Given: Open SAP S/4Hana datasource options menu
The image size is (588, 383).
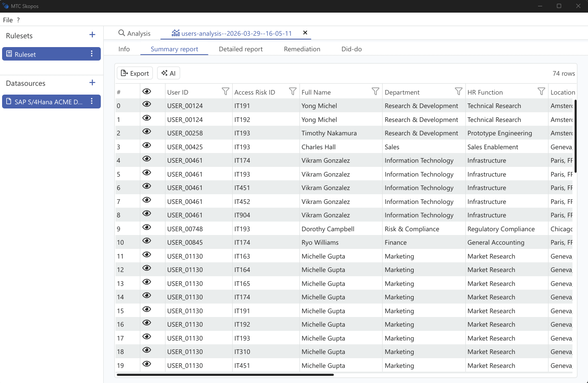Looking at the screenshot, I should [x=92, y=101].
